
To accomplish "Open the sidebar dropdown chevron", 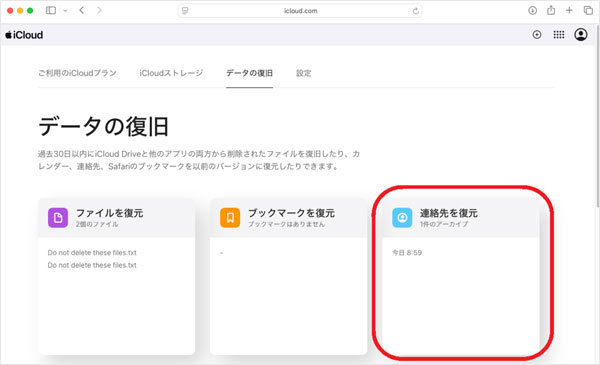I will pyautogui.click(x=65, y=11).
